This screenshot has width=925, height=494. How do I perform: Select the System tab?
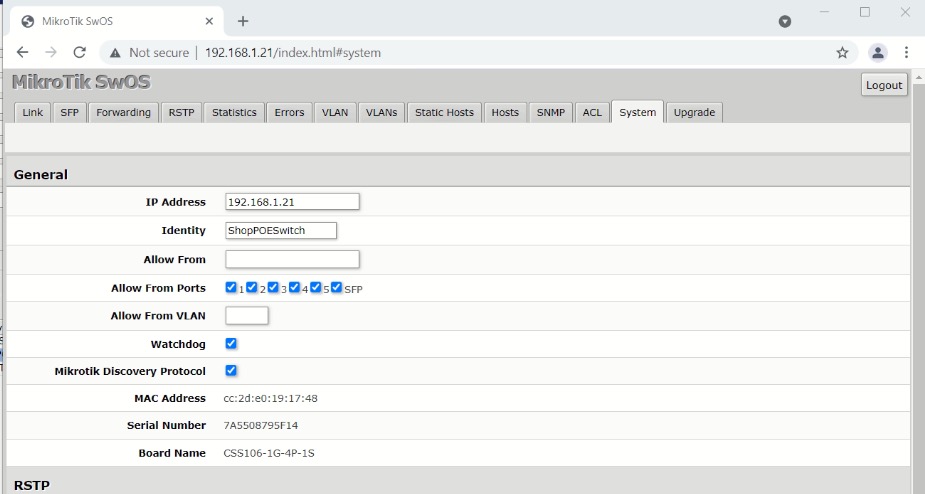pos(638,112)
